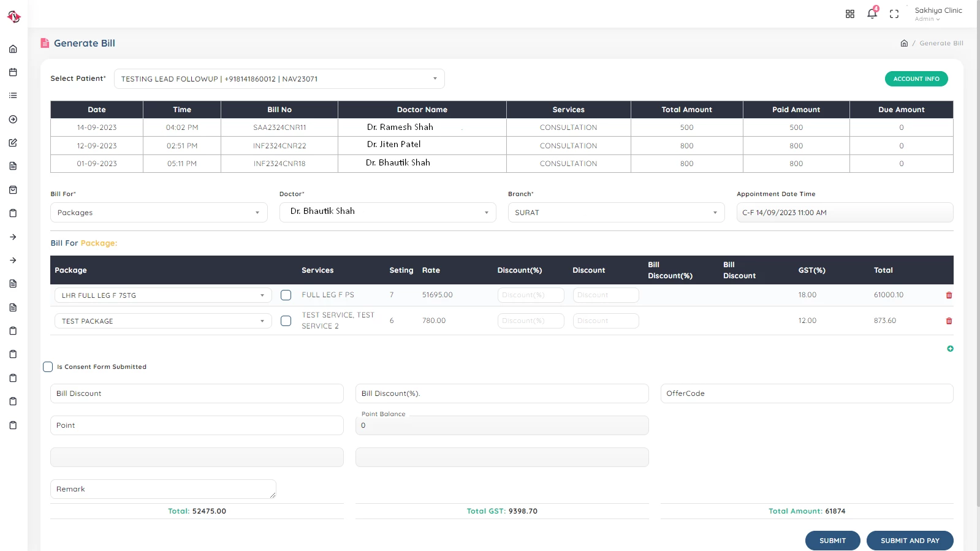Click the Bill Discount input field
Screen dimensions: 980x551
197,393
